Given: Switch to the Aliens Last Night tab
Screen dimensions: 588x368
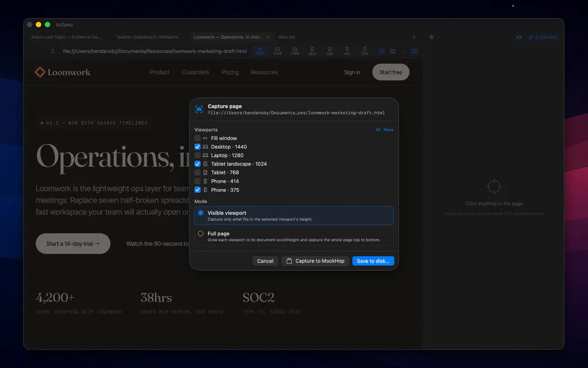Looking at the screenshot, I should click(66, 37).
